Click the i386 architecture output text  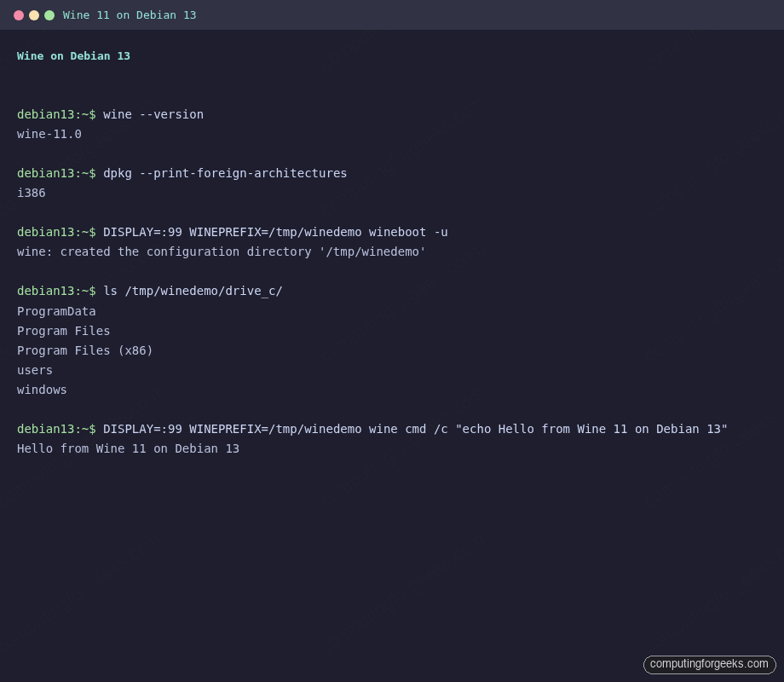(31, 193)
